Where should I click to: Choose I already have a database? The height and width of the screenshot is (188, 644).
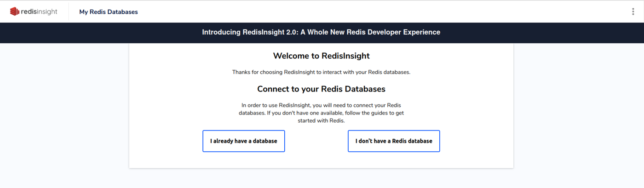[x=244, y=141]
